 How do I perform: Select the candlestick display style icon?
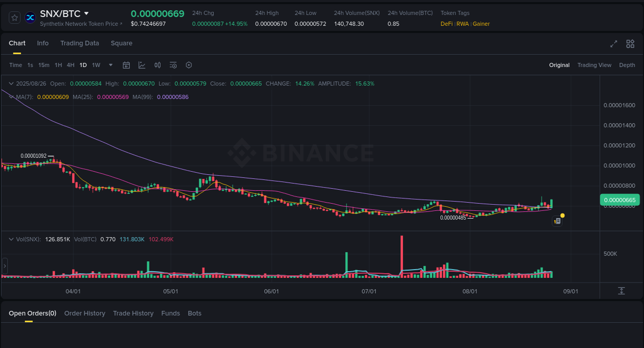pos(158,65)
